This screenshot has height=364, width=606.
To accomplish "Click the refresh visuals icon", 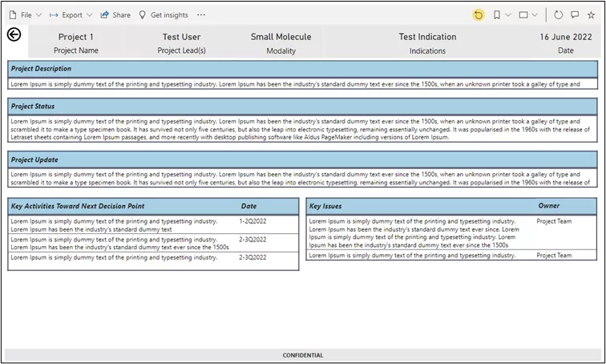I will (x=559, y=14).
